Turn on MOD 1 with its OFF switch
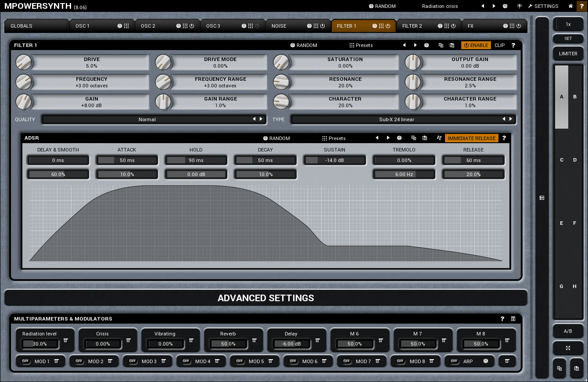Viewport: 588px width, 382px height. coord(25,361)
